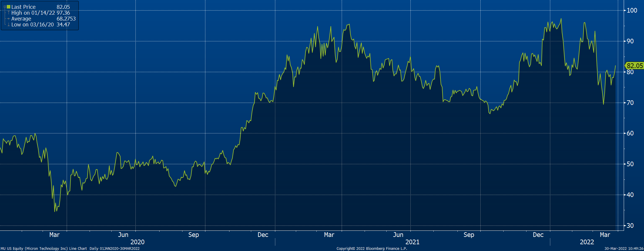Click the High marker icon in legend
This screenshot has width=644, height=251.
pos(9,13)
